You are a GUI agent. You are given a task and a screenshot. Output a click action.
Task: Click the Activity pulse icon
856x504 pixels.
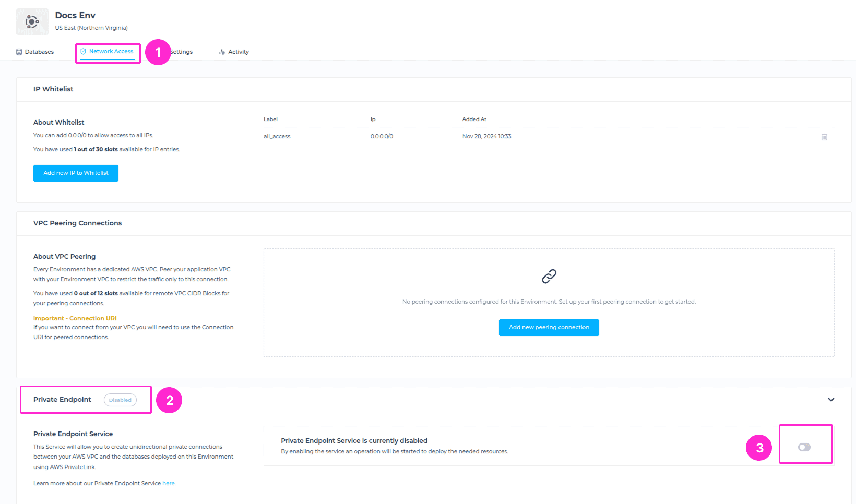(x=222, y=52)
